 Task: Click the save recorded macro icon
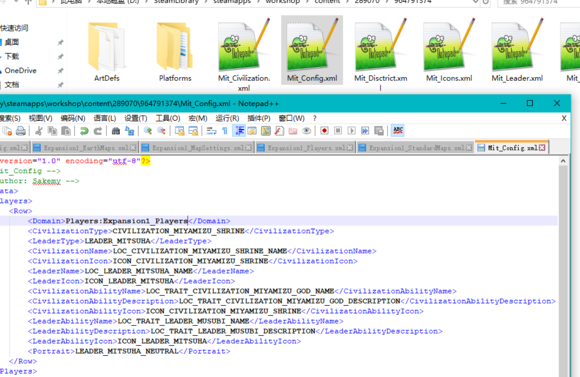[379, 131]
